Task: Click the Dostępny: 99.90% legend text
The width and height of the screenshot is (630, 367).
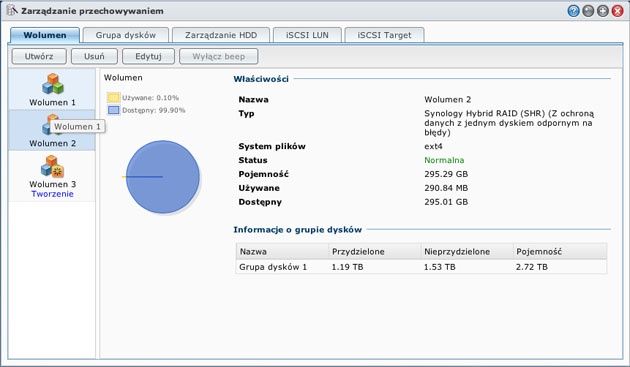Action: (x=154, y=110)
